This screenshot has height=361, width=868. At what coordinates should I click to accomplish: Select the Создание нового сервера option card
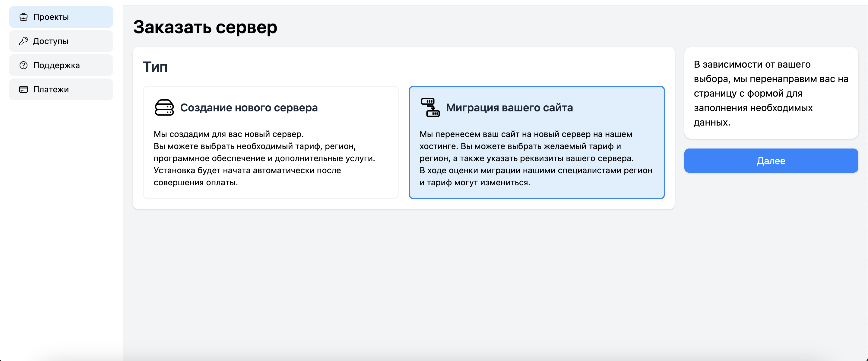(271, 142)
